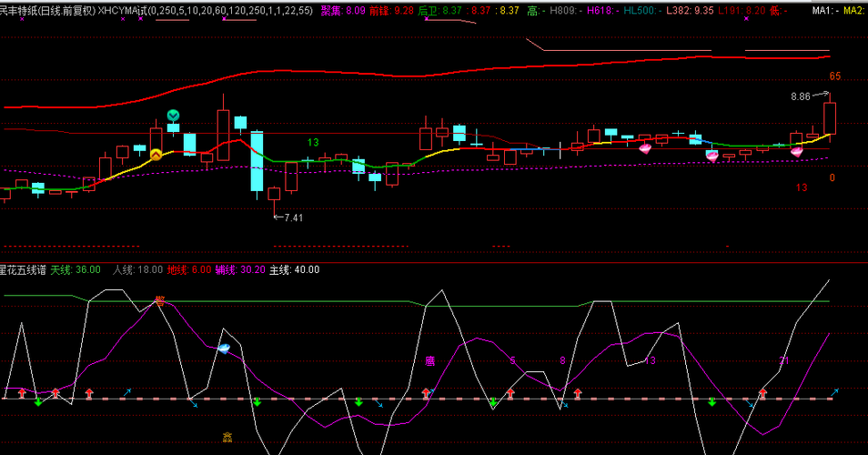
Task: Click the rightmost pink diamond near 8.86
Action: point(797,152)
